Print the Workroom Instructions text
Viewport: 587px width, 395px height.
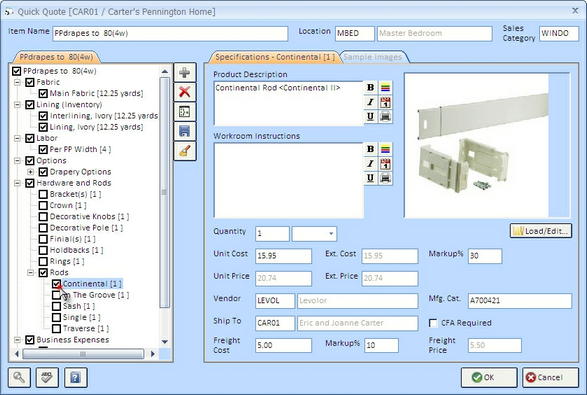[385, 178]
